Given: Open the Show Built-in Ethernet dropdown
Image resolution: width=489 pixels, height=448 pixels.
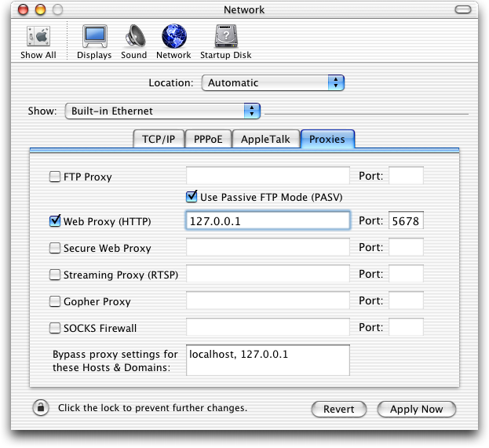Looking at the screenshot, I should click(x=162, y=111).
